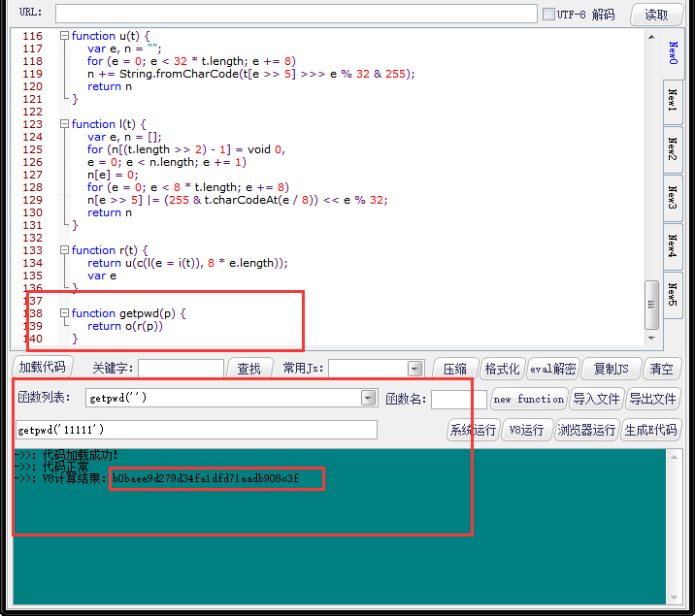Switch to the New5 tab
Screen dimensions: 695x616
click(673, 295)
